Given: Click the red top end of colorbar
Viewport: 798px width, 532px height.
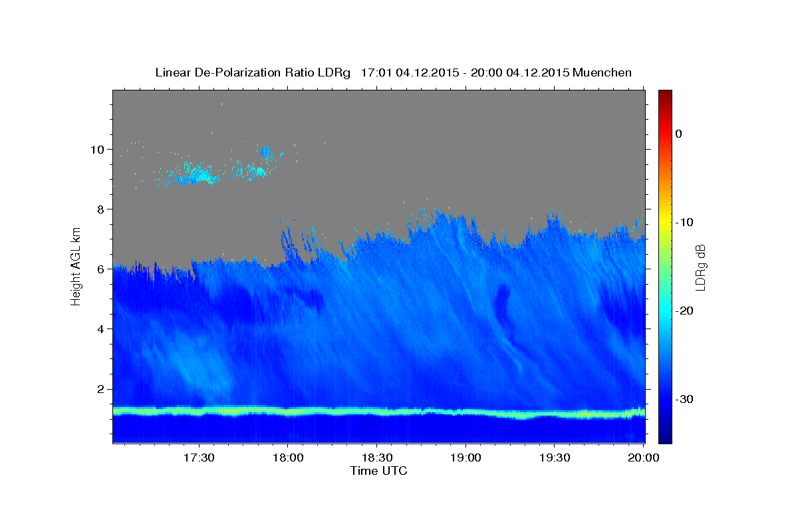Looking at the screenshot, I should click(x=665, y=100).
